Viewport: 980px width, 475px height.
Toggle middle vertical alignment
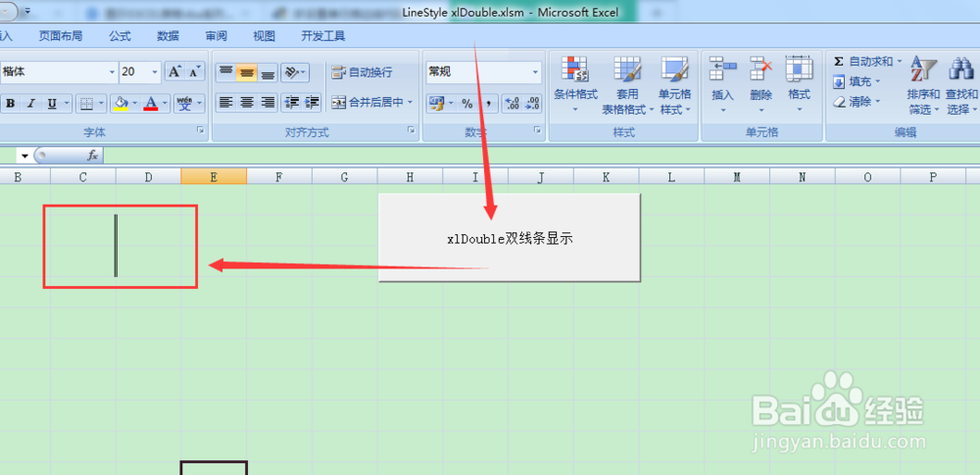coord(247,72)
